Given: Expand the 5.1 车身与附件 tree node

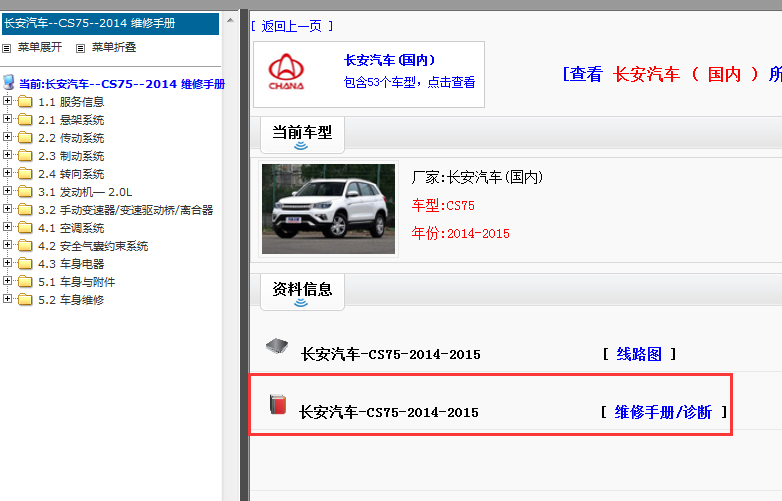Looking at the screenshot, I should [x=7, y=281].
